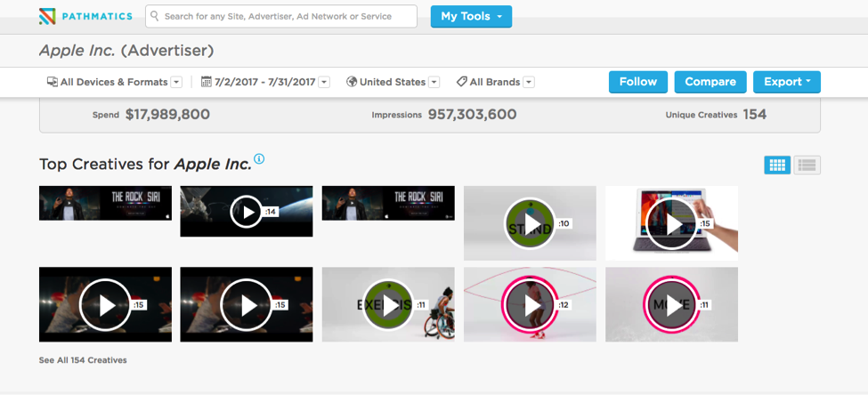
Task: Play the STAND :10 video creative
Action: click(530, 223)
